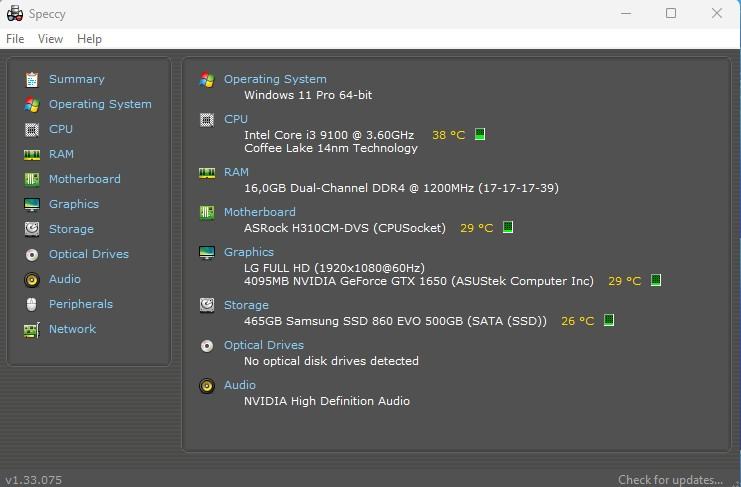Click the Storage heading link in summary
This screenshot has width=741, height=487.
pyautogui.click(x=246, y=305)
